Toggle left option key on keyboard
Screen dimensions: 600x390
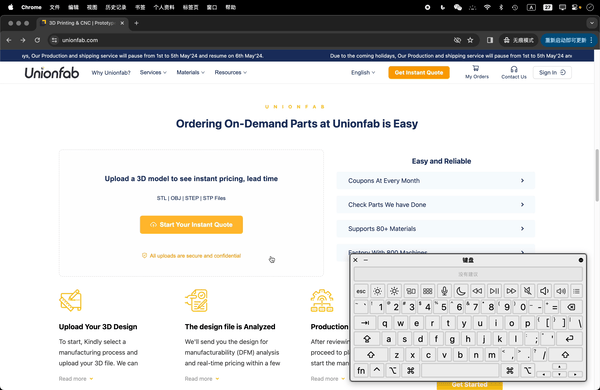pos(393,370)
